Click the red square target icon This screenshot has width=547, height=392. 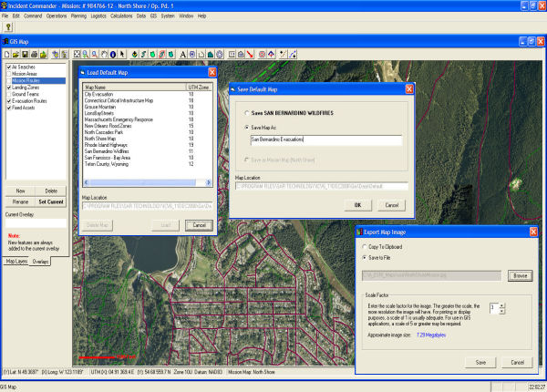pos(262,55)
